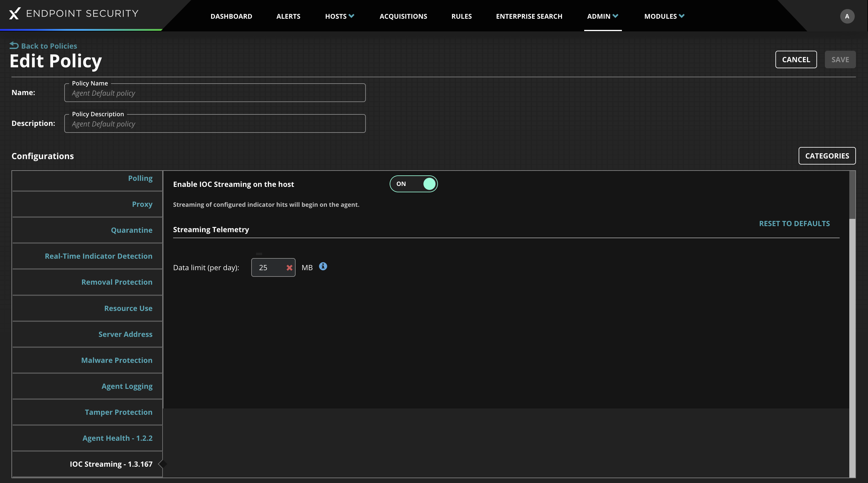Click the Configurations heading

pos(43,156)
